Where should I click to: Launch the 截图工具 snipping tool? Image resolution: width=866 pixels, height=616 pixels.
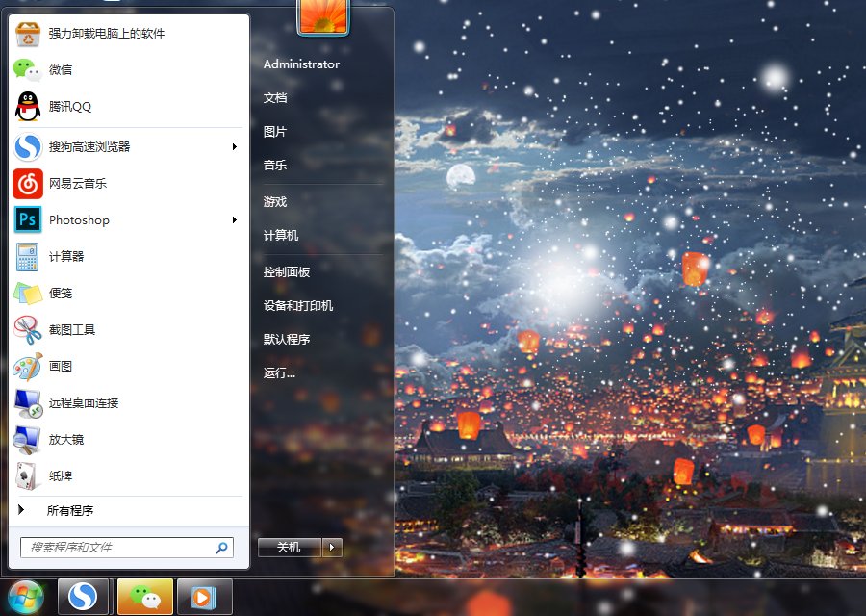tap(69, 330)
